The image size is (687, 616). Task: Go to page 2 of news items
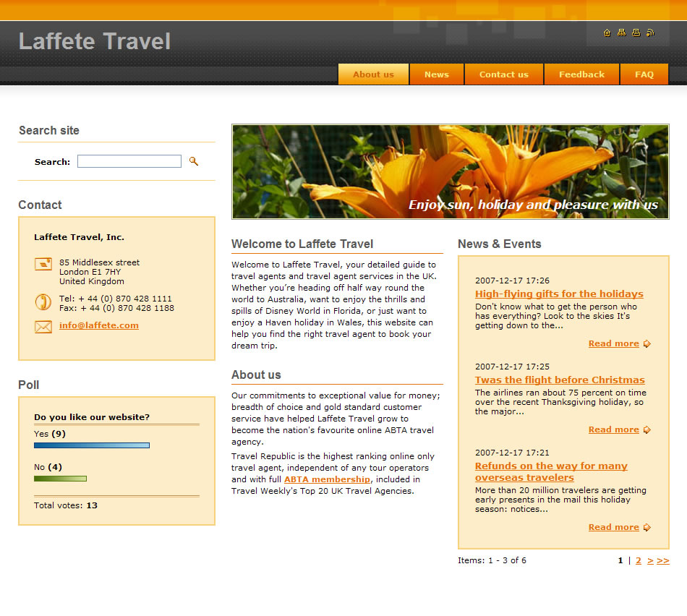tap(639, 560)
